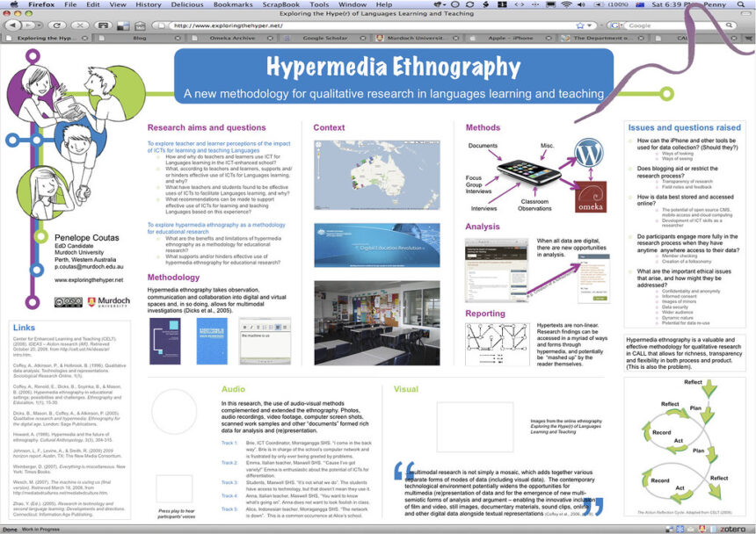Click the browser Back button
756x534 pixels.
coord(12,25)
